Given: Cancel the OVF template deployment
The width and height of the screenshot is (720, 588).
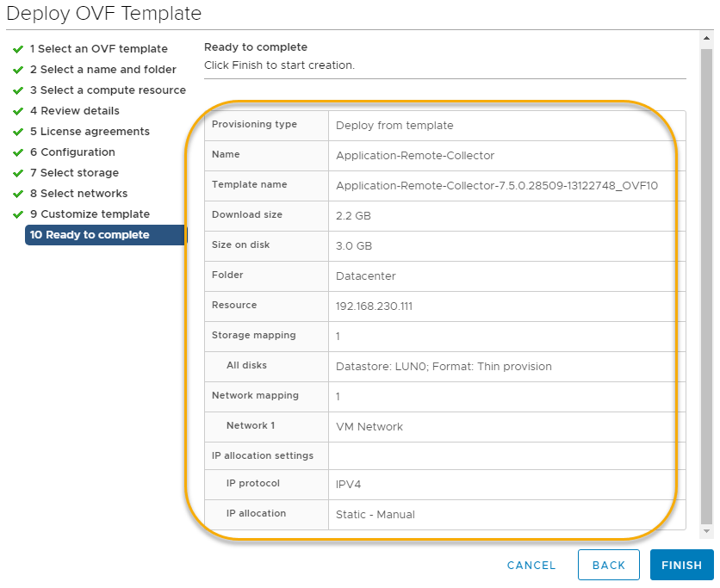Looking at the screenshot, I should click(x=531, y=566).
